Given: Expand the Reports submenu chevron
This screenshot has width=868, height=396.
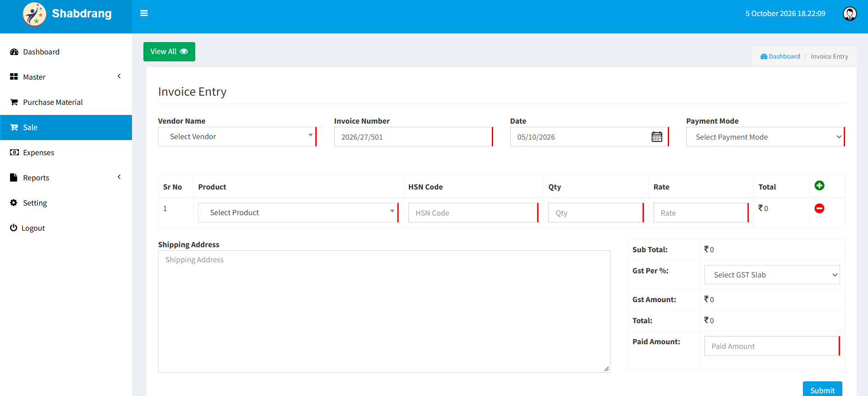Looking at the screenshot, I should pyautogui.click(x=119, y=177).
